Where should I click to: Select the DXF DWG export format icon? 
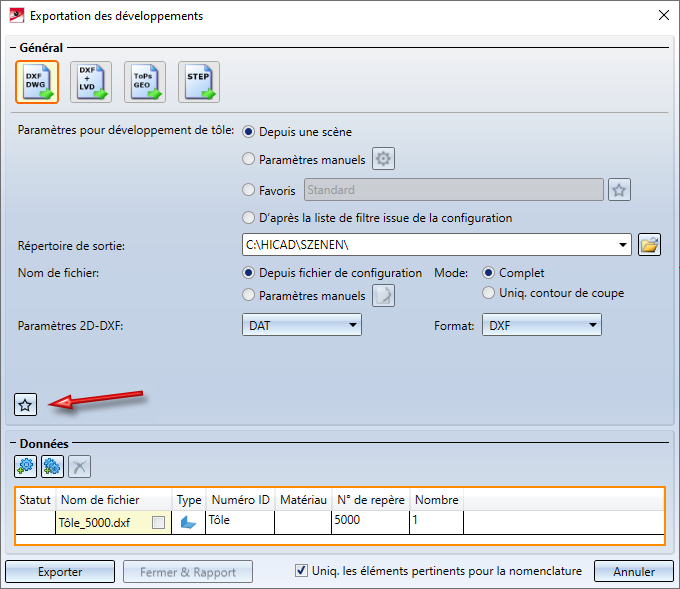(x=37, y=82)
